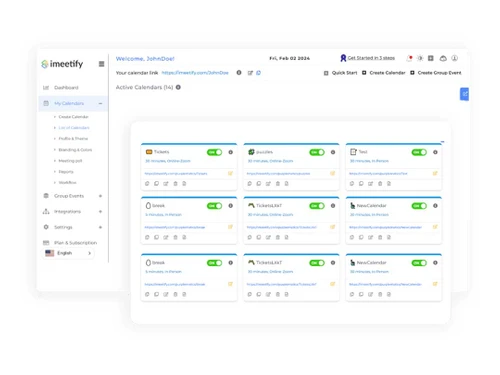Viewport: 500px width, 375px height.
Task: Click the Tickets card's 30 minutes, Online-Zoom text
Action: 168,161
